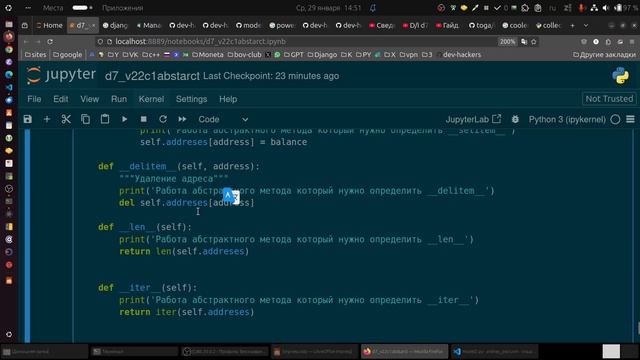Click the Python logo icon
Image resolution: width=640 pixels, height=360 pixels.
tap(620, 76)
